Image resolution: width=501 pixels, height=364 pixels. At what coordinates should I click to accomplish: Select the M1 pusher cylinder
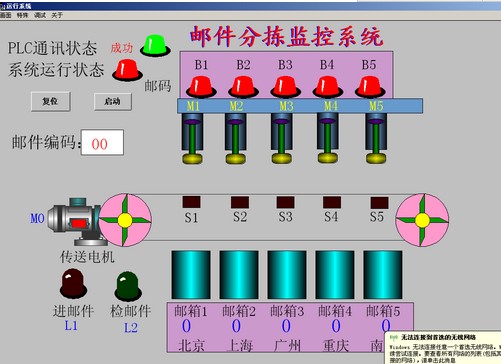pyautogui.click(x=192, y=138)
